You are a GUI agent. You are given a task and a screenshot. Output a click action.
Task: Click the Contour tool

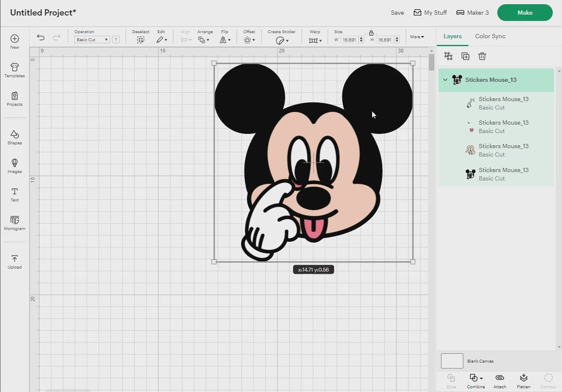click(548, 381)
